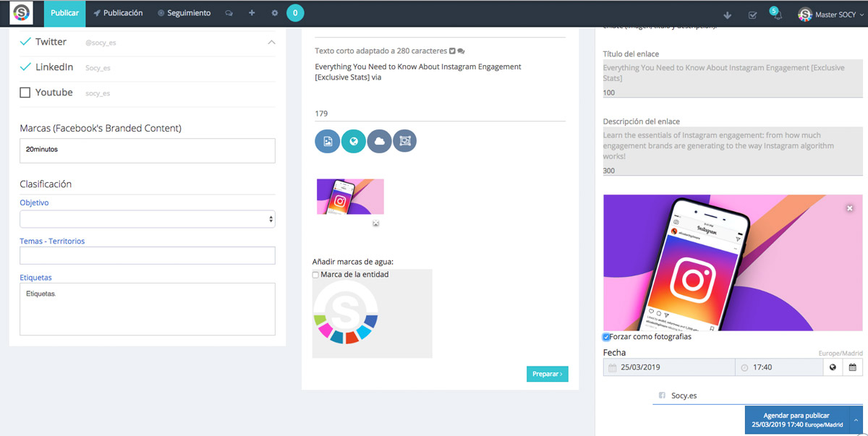Click the Twitter icon next to short text label
This screenshot has width=868, height=436.
pos(452,51)
